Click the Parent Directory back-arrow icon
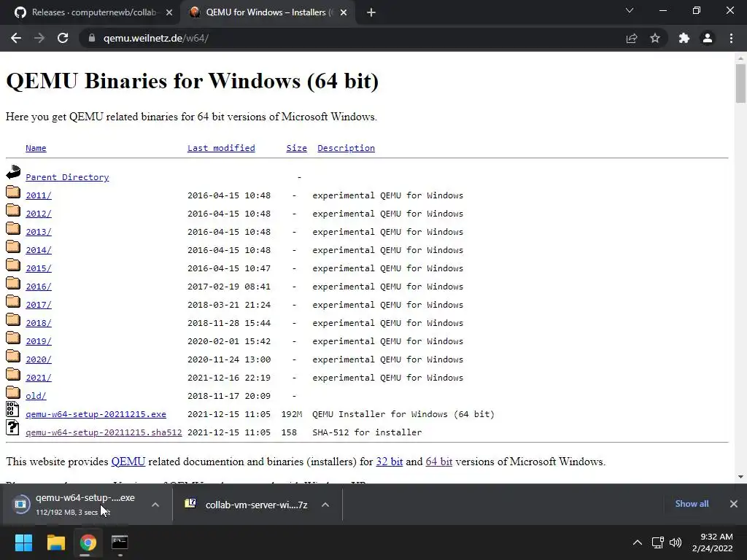This screenshot has height=560, width=747. tap(13, 172)
